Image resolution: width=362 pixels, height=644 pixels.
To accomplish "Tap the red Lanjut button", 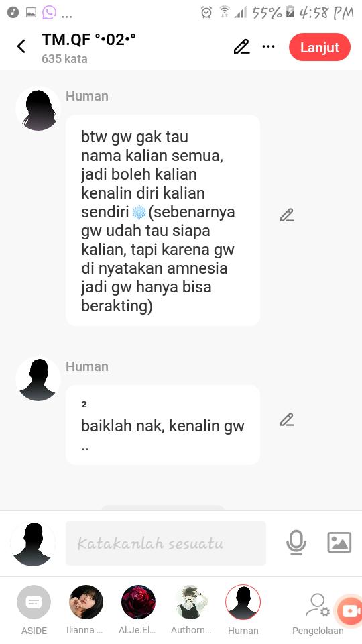I will coord(320,47).
